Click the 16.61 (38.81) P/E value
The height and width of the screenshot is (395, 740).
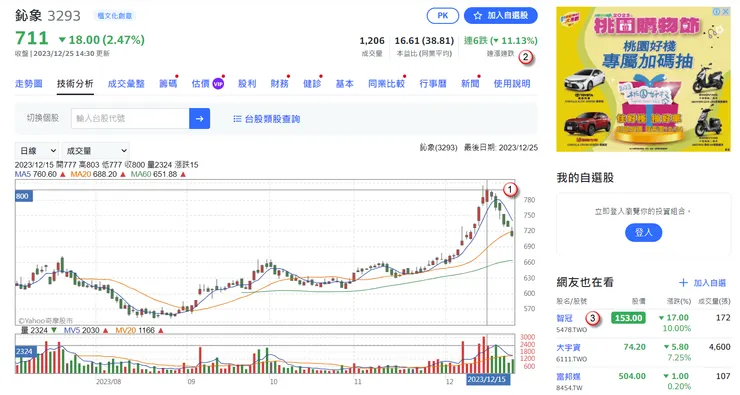click(424, 41)
